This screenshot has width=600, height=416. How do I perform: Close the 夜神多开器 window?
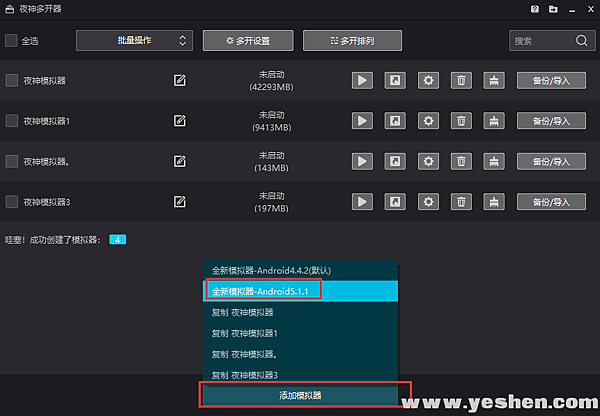pos(591,9)
